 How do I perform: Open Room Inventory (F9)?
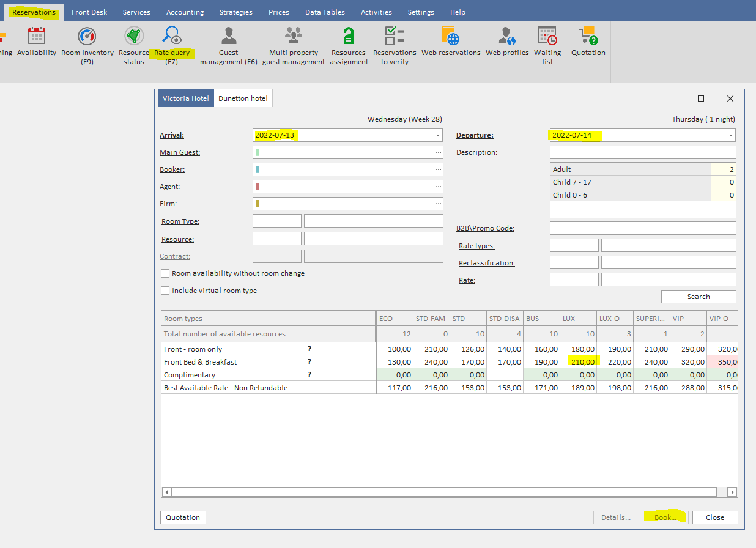tap(87, 45)
